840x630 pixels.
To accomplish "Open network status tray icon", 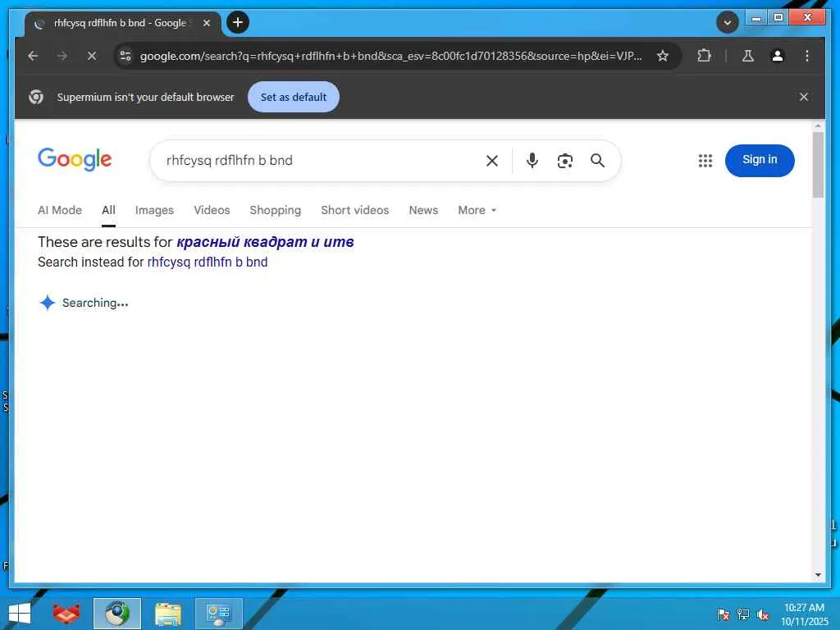I will click(x=743, y=614).
